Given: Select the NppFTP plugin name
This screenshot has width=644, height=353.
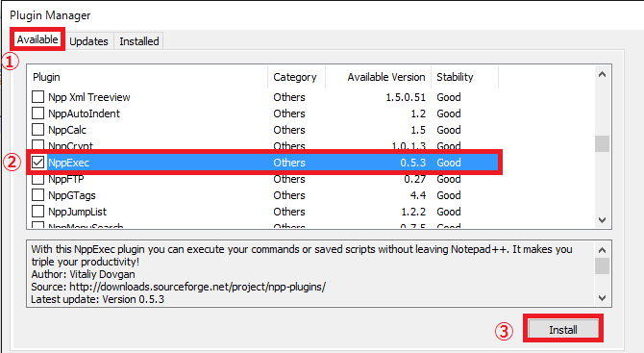Looking at the screenshot, I should (x=65, y=179).
